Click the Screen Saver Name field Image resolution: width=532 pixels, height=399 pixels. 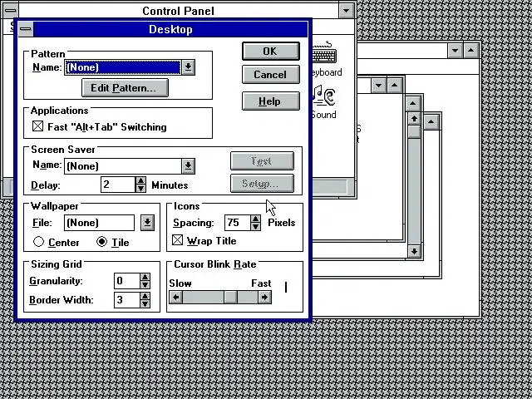(123, 166)
